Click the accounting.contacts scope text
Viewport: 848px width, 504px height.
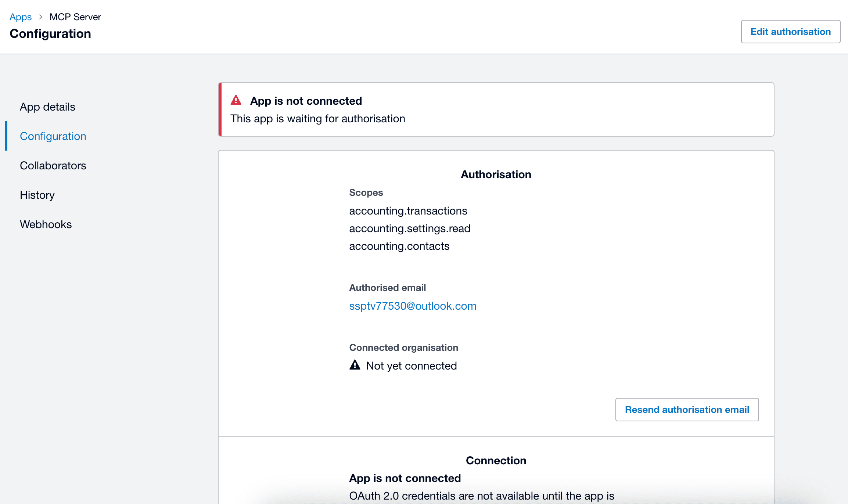(399, 246)
